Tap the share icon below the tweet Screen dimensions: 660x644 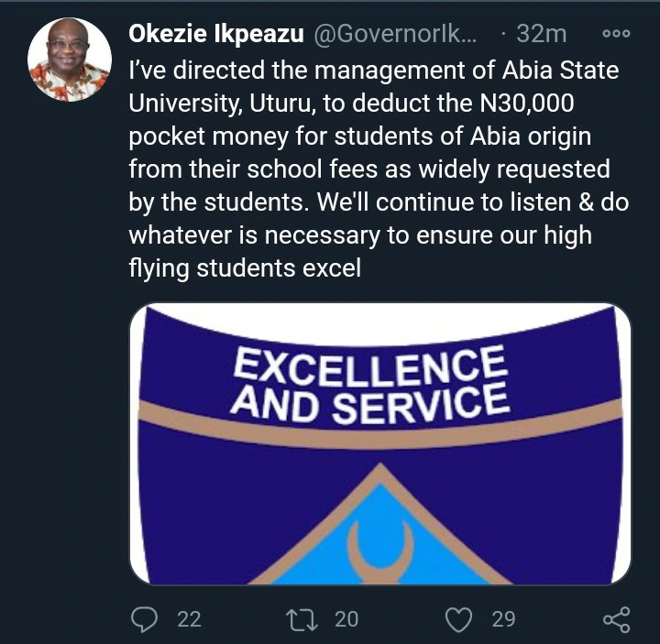click(616, 619)
